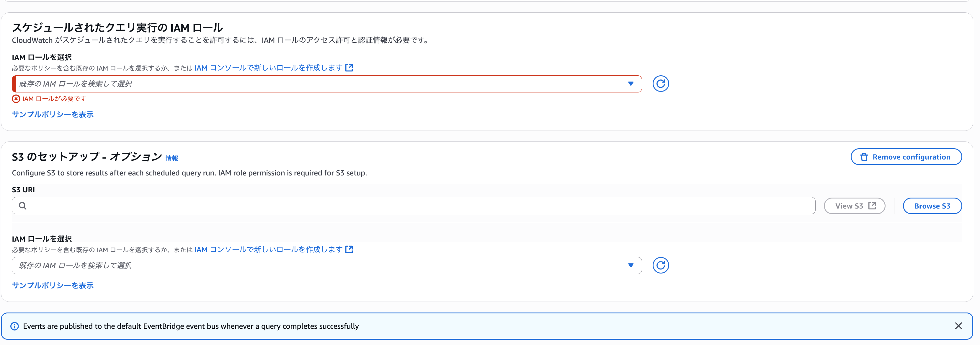Image resolution: width=980 pixels, height=345 pixels.
Task: Open サンプルポリシーを表示 under the scheduled query role
Action: (x=53, y=114)
